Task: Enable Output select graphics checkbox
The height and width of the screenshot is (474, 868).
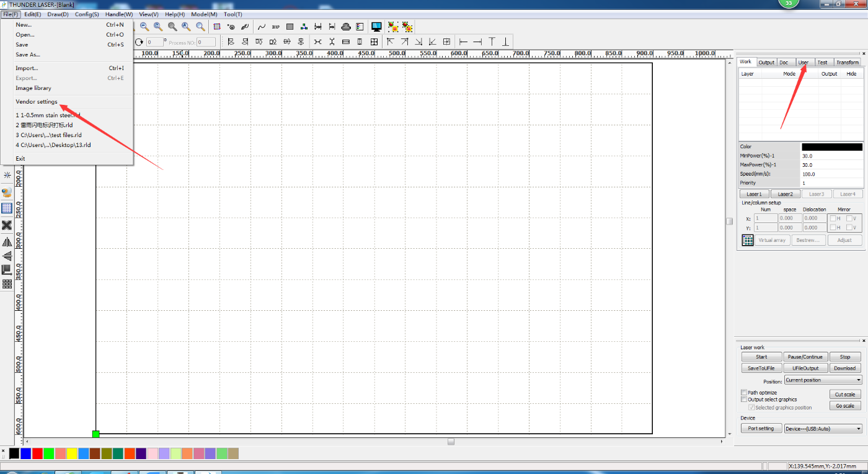Action: pyautogui.click(x=744, y=400)
